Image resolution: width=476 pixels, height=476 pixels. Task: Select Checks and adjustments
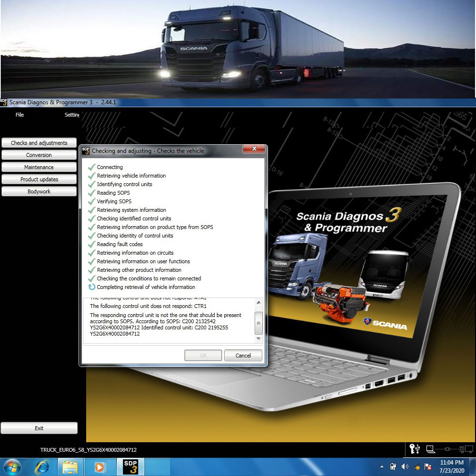click(39, 142)
